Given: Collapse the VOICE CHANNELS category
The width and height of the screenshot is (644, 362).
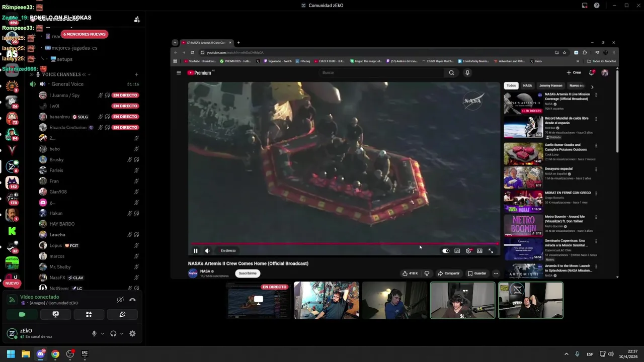Looking at the screenshot, I should coord(61,74).
